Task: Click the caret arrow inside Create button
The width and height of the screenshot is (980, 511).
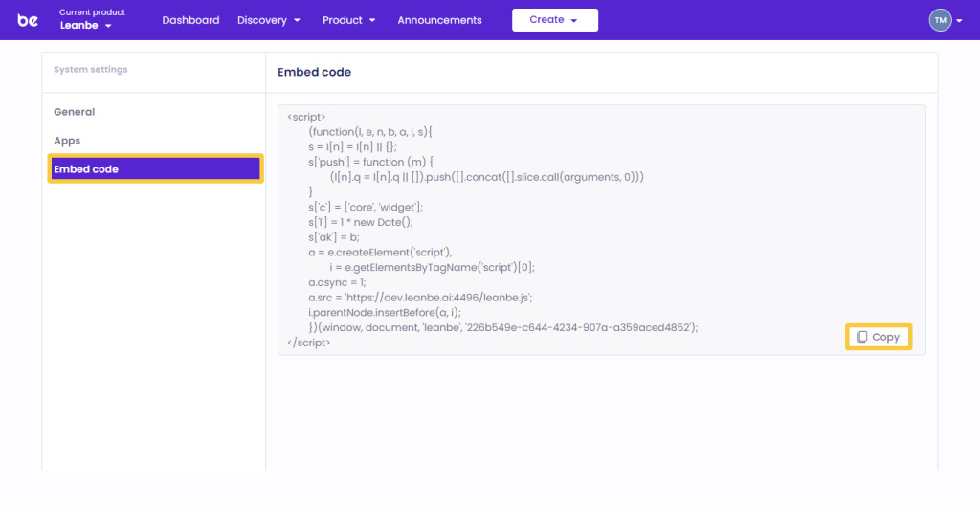Action: pos(574,20)
